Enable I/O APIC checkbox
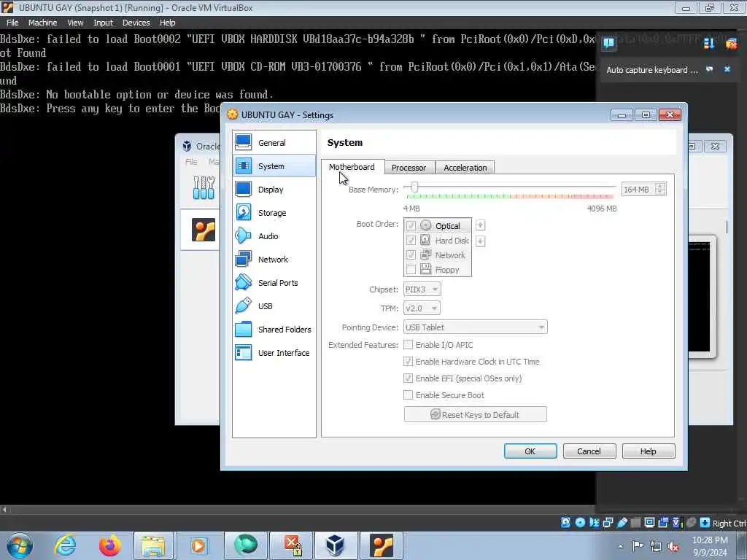 [408, 344]
